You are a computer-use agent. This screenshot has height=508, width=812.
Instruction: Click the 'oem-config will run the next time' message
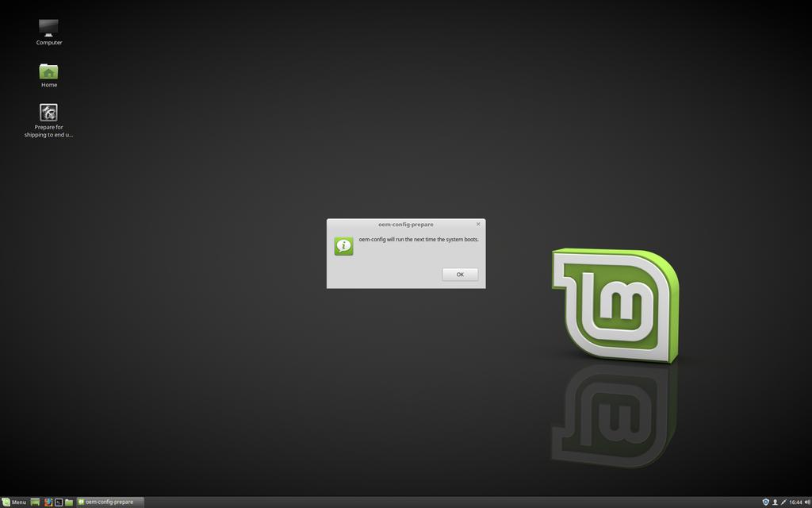pyautogui.click(x=419, y=240)
